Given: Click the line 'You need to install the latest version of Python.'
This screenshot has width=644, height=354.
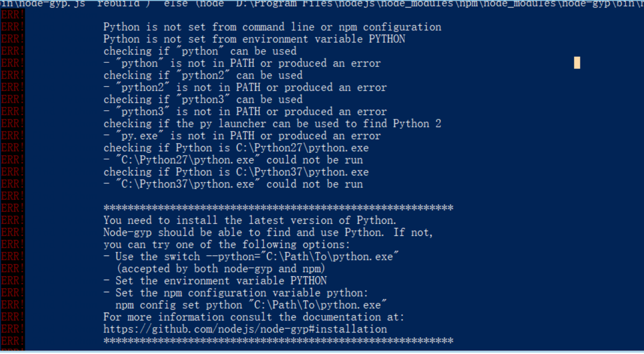Looking at the screenshot, I should click(250, 221).
